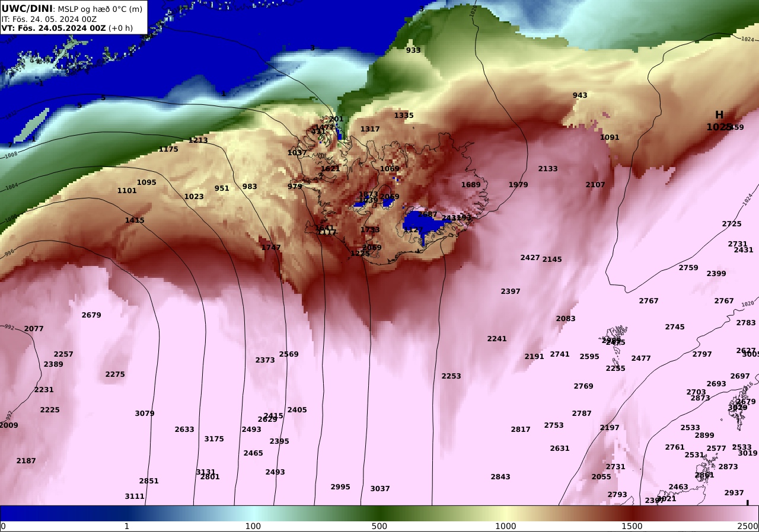This screenshot has height=532, width=759.
Task: Click the 3079 height value
Action: coord(145,414)
